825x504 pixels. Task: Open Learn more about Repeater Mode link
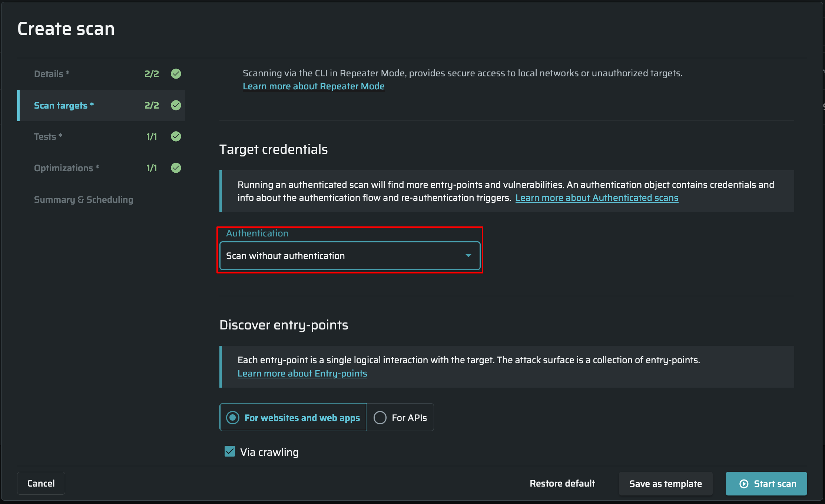click(313, 86)
